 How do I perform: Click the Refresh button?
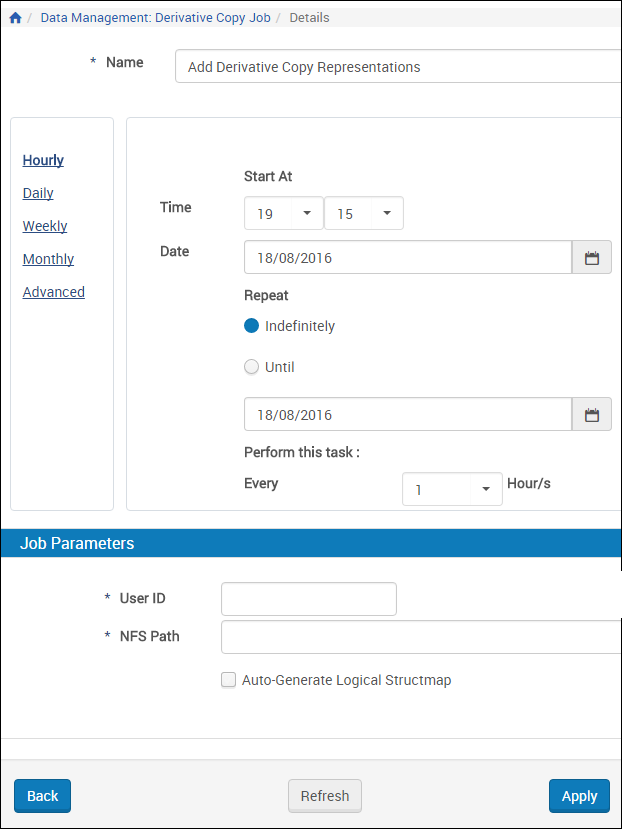pyautogui.click(x=325, y=796)
